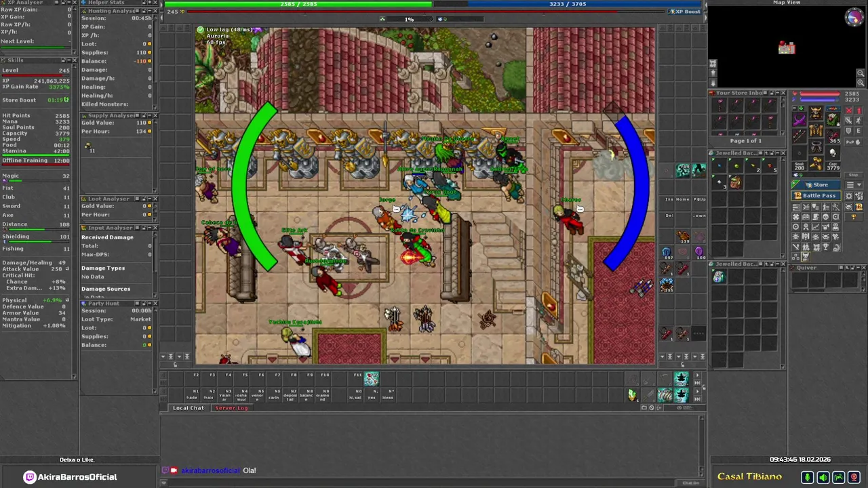The height and width of the screenshot is (488, 868).
Task: Click the purple amulet slot
Action: point(800,120)
